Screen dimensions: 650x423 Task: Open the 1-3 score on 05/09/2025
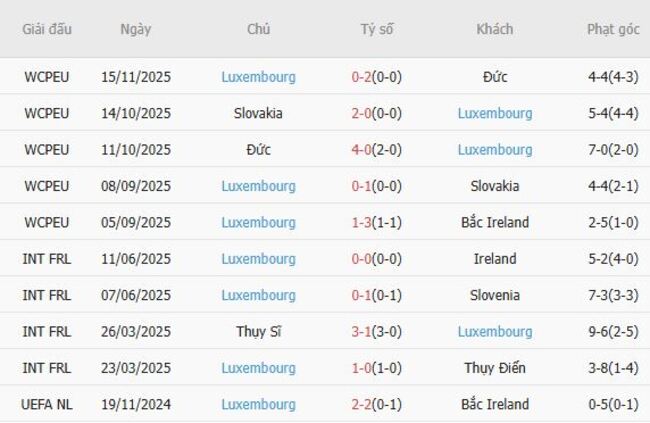point(364,222)
